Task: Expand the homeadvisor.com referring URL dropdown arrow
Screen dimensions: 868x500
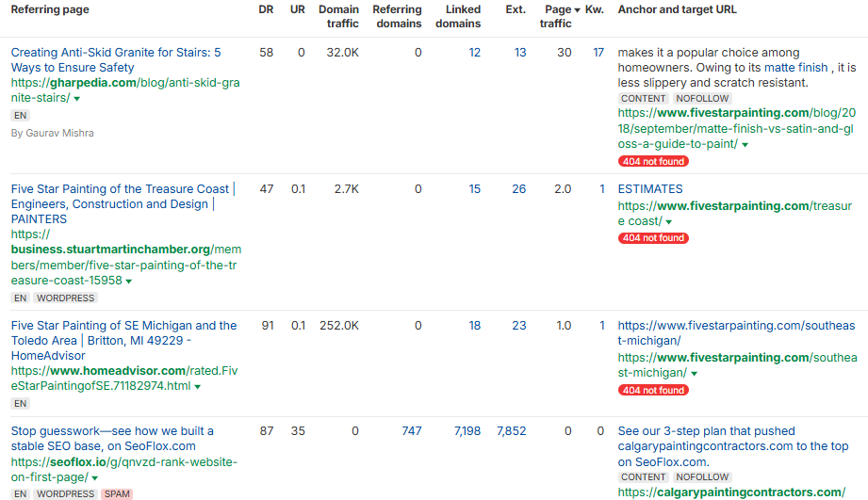Action: tap(198, 387)
